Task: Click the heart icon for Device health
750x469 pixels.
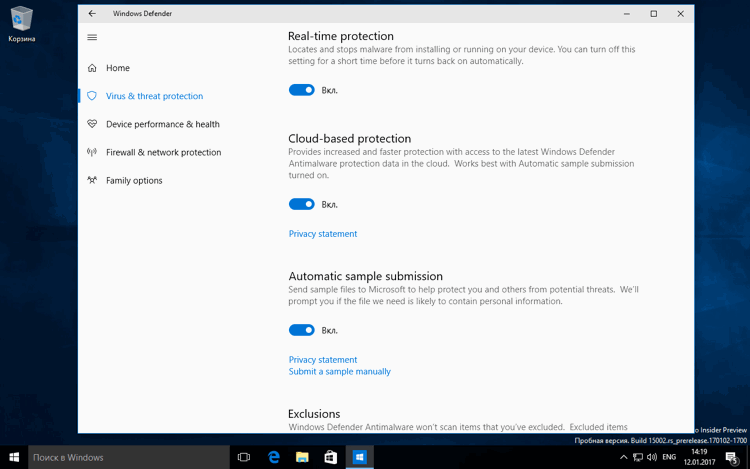Action: (x=92, y=124)
